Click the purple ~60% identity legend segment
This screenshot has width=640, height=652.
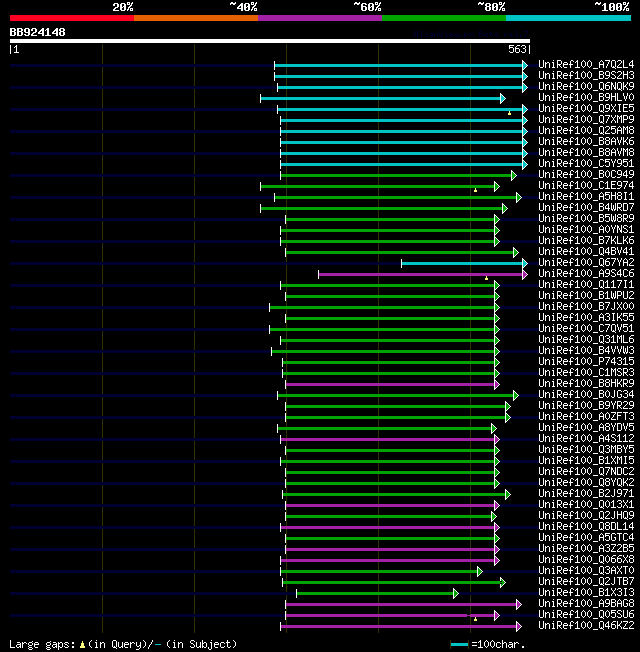tap(320, 18)
